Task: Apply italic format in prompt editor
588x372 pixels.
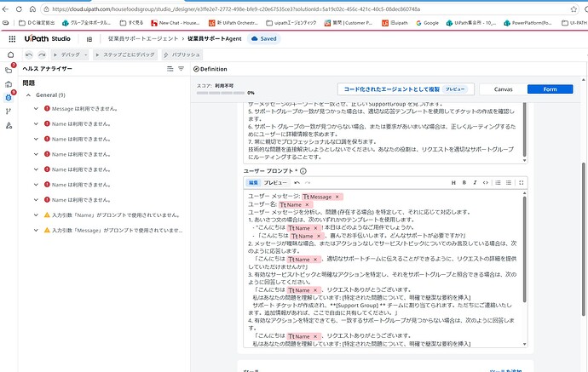Action: (475, 183)
